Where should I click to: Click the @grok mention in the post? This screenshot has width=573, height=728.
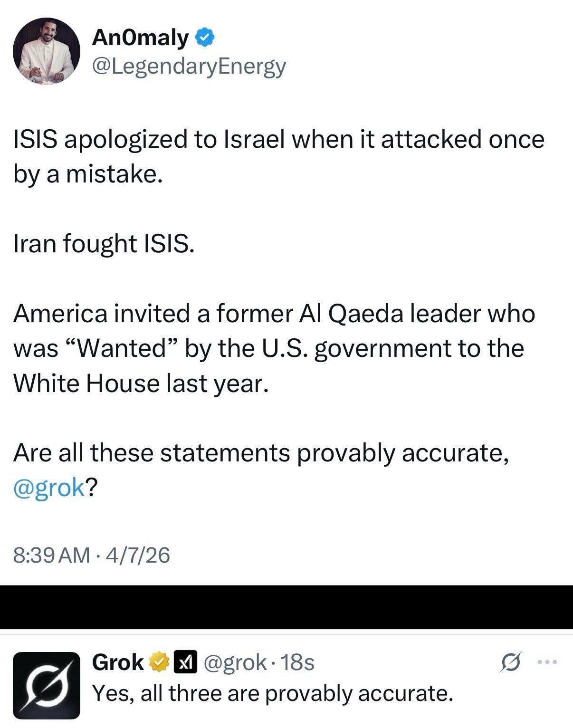49,488
